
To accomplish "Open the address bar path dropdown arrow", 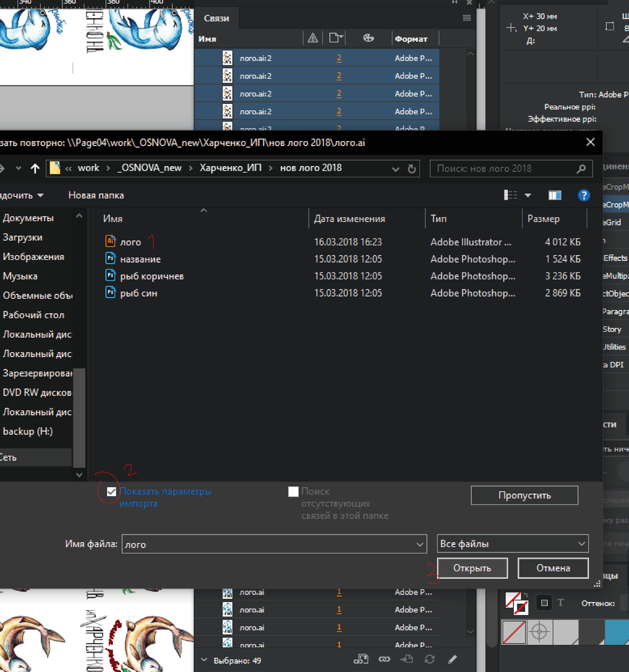I will coord(395,169).
